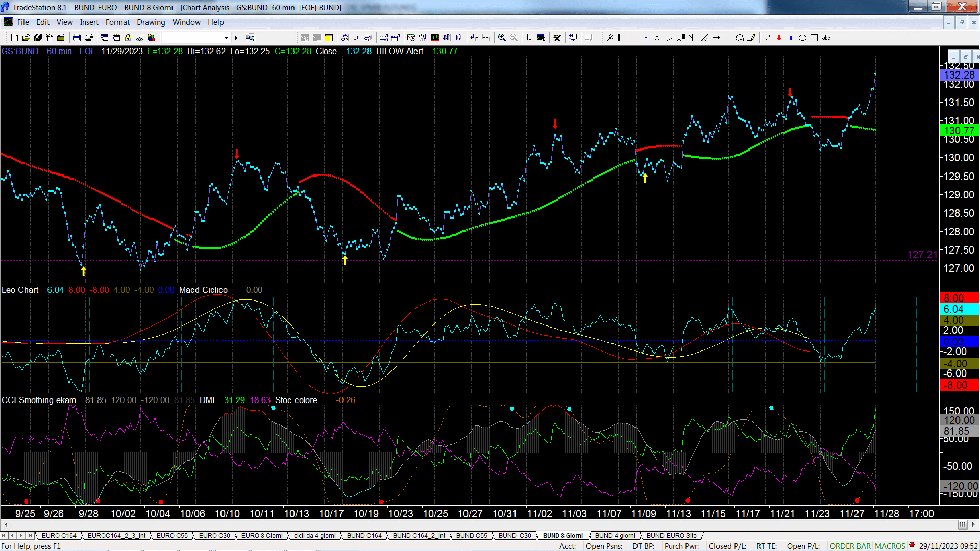The image size is (980, 551).
Task: Switch to the BUND C164_2_Int tab
Action: tap(419, 536)
